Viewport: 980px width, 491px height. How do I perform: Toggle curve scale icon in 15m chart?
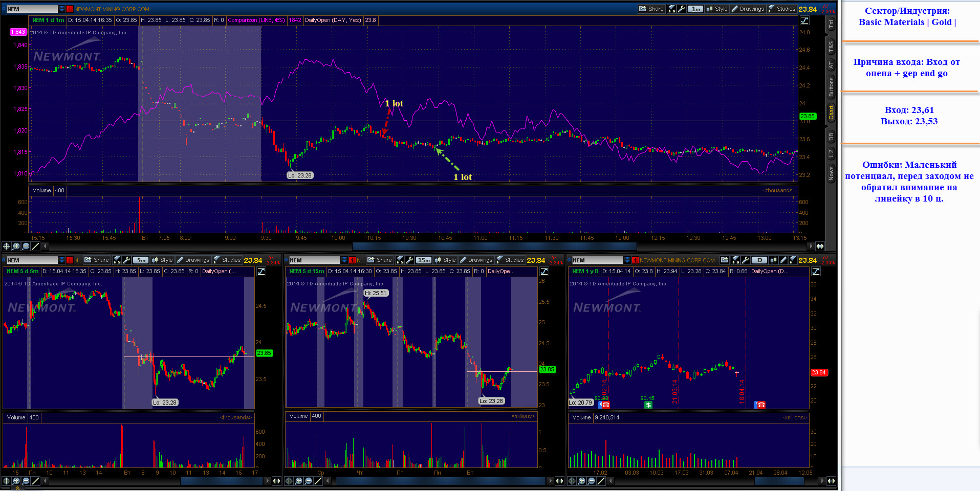pyautogui.click(x=545, y=271)
